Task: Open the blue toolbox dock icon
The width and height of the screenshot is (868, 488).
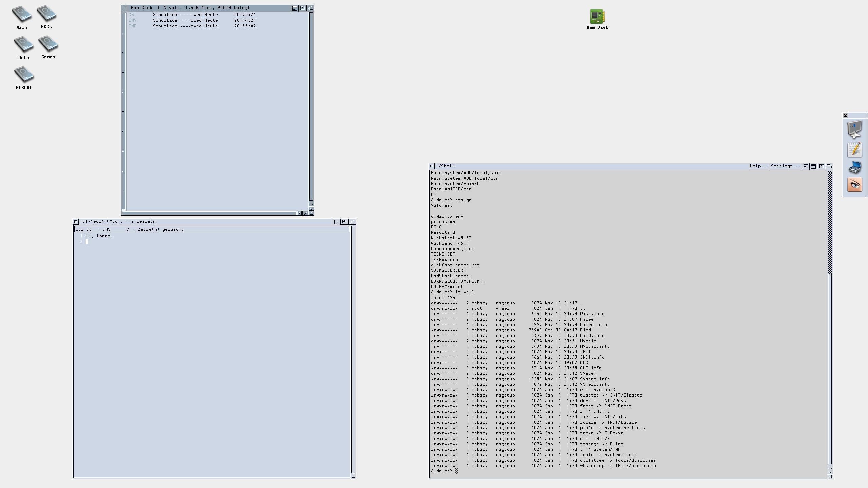Action: point(854,168)
